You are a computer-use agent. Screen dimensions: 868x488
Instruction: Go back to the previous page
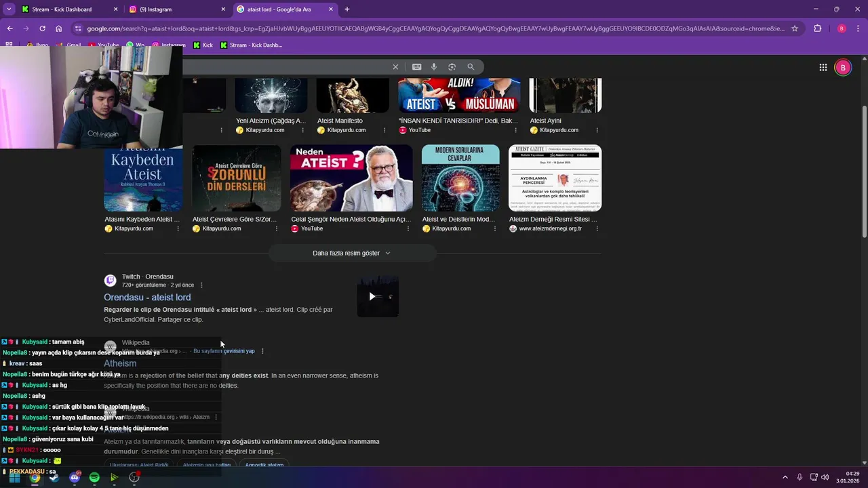click(x=9, y=28)
